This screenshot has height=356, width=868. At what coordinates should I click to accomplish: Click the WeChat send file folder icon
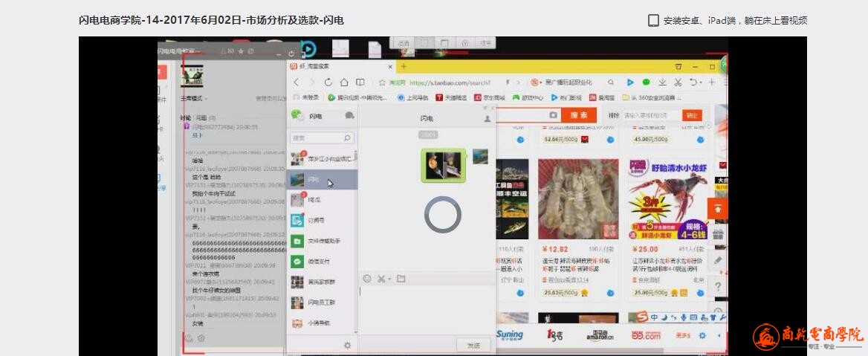click(x=401, y=279)
